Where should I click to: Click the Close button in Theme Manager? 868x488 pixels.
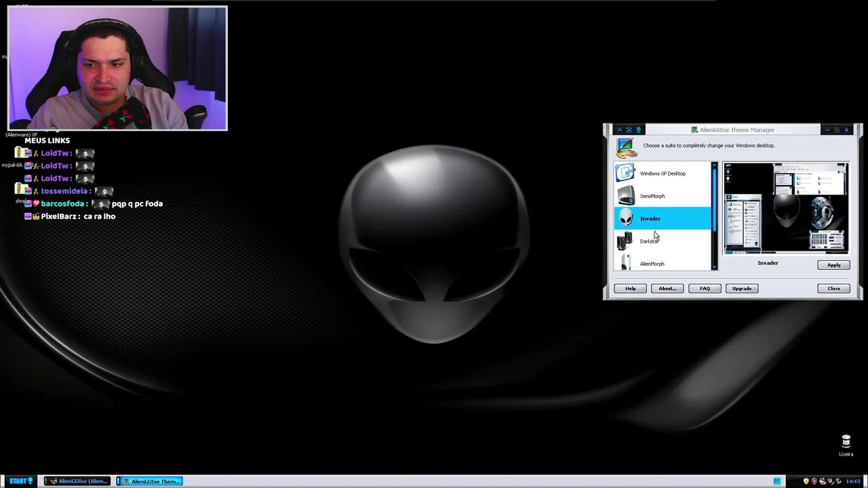pos(833,289)
